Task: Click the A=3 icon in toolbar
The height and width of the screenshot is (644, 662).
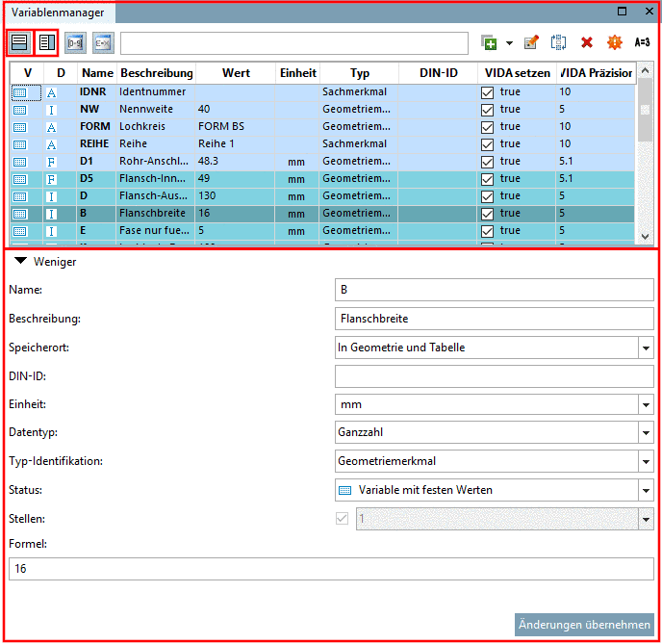Action: point(642,42)
